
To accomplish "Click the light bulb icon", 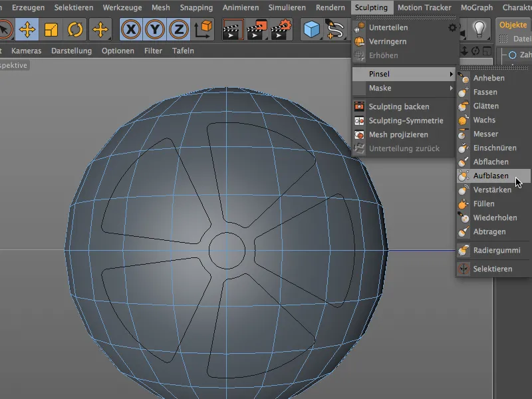I will (x=478, y=29).
